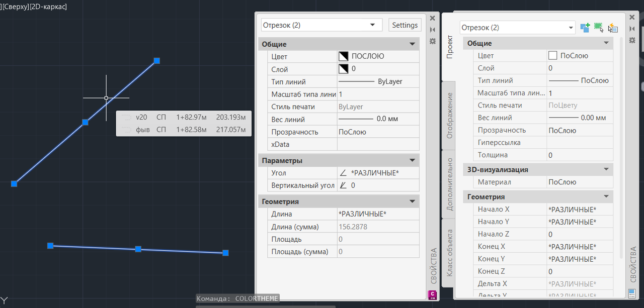Click white ПоСлою color swatch in right palette

click(553, 56)
